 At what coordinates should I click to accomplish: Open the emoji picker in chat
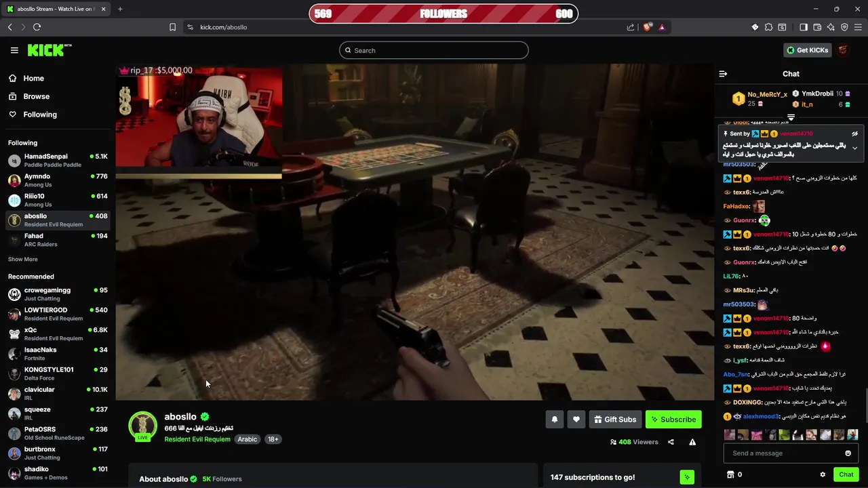[848, 453]
